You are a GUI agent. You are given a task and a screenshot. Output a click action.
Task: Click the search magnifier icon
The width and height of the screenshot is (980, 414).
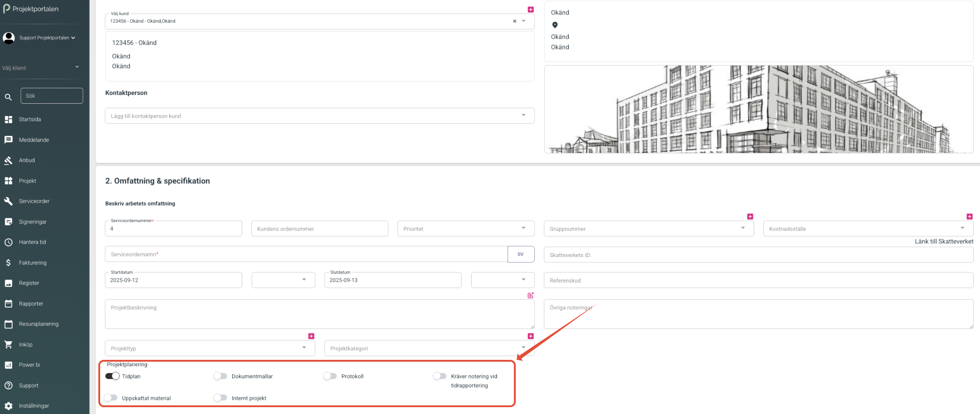(x=8, y=97)
